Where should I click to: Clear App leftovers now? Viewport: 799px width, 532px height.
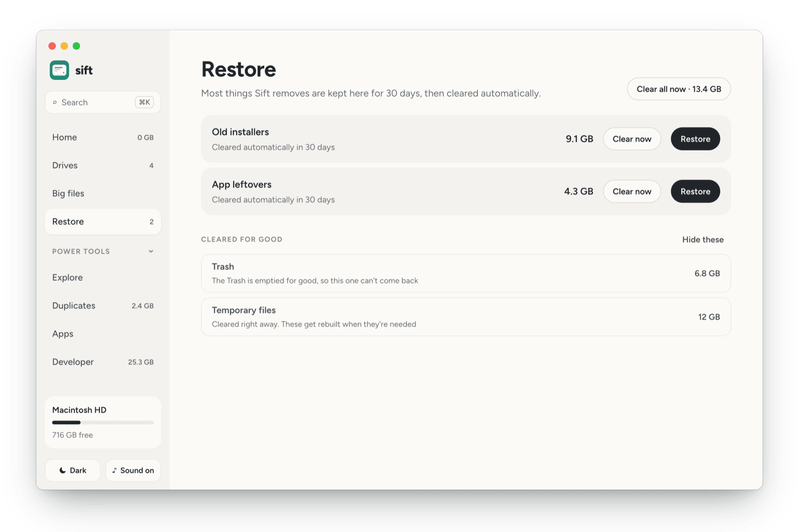(632, 191)
